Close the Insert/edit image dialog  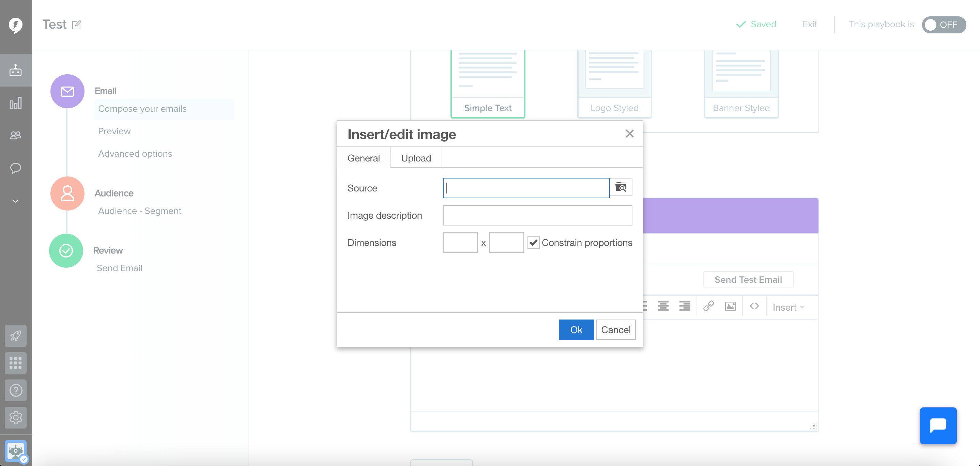(629, 134)
